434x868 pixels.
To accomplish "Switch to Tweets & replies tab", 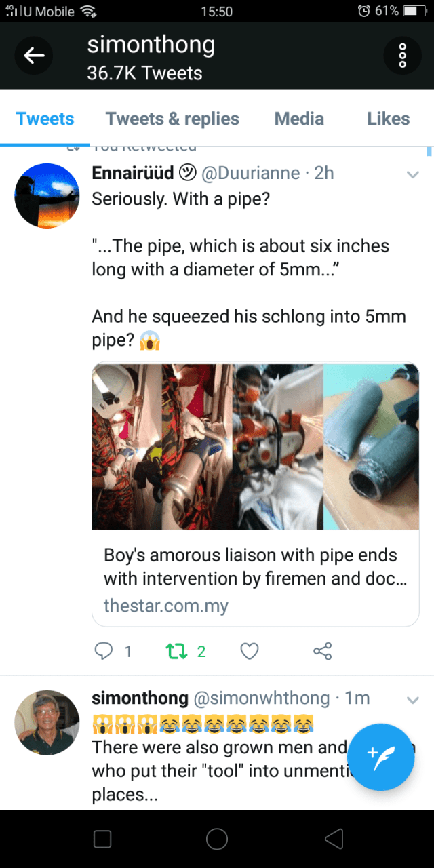I will coord(172,119).
